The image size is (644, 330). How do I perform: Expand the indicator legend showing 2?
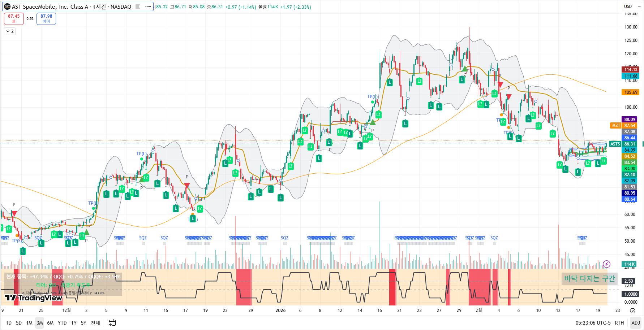click(10, 31)
